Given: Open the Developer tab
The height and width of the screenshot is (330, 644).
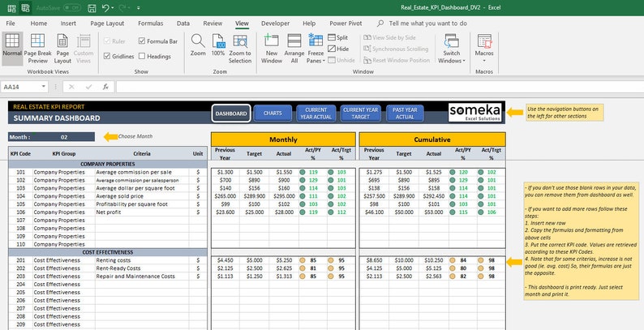Looking at the screenshot, I should (x=275, y=24).
